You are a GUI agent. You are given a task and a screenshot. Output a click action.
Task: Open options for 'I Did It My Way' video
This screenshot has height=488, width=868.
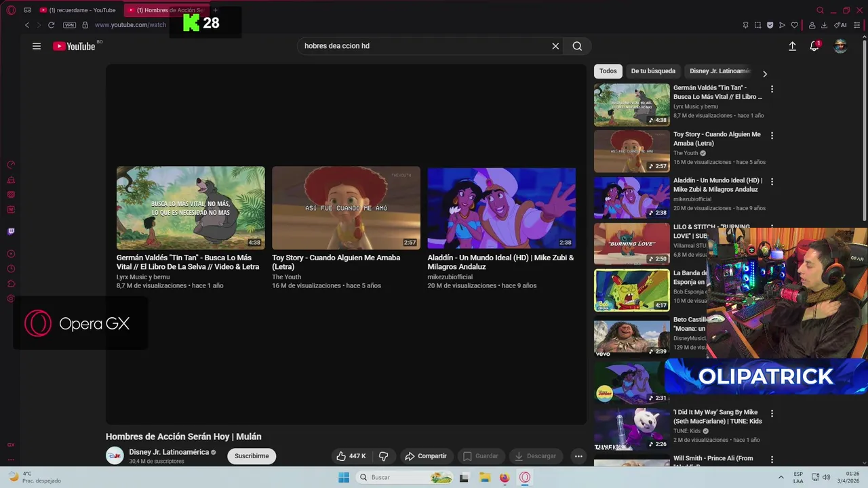pyautogui.click(x=772, y=413)
